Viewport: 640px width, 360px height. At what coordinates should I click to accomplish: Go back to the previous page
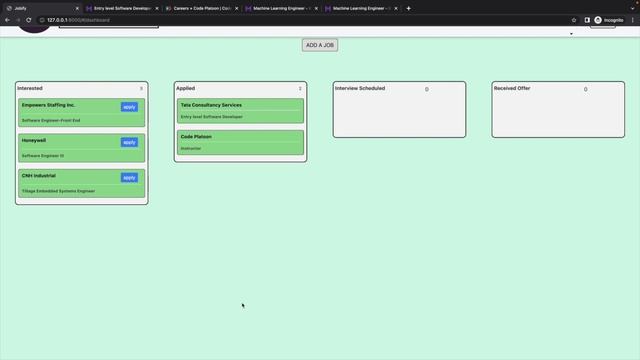coord(7,20)
